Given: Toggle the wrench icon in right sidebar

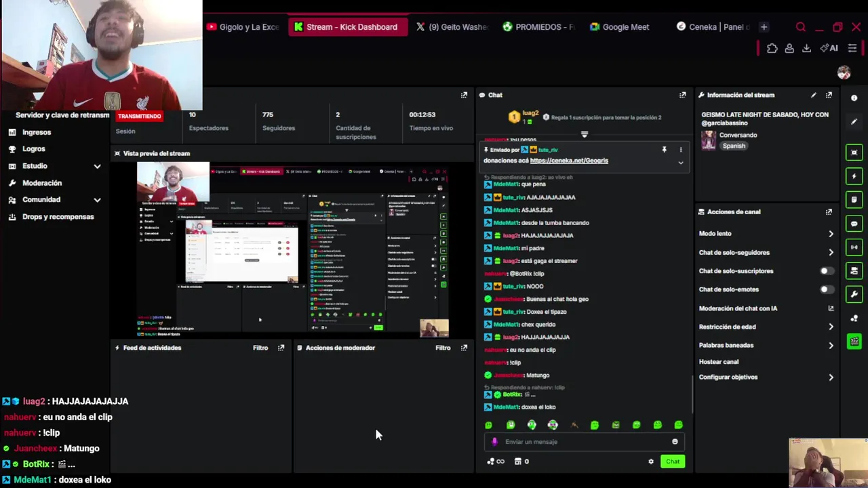Looking at the screenshot, I should [854, 294].
